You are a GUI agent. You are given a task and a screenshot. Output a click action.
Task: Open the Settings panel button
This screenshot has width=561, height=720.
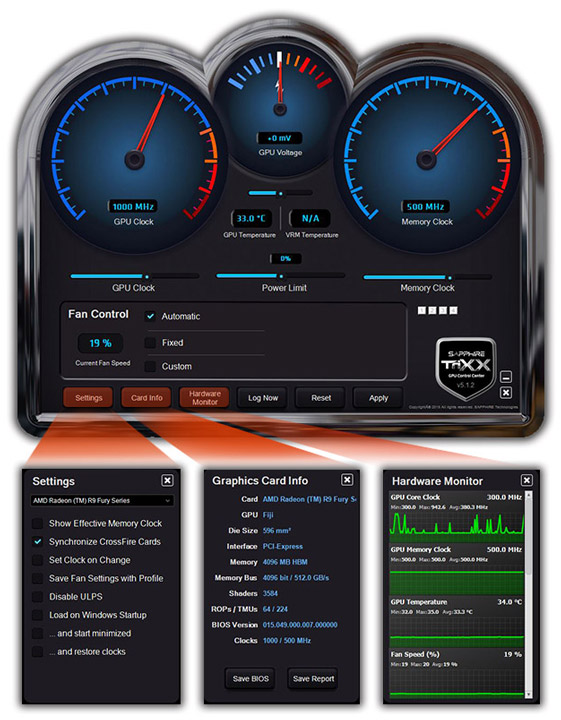click(x=88, y=398)
